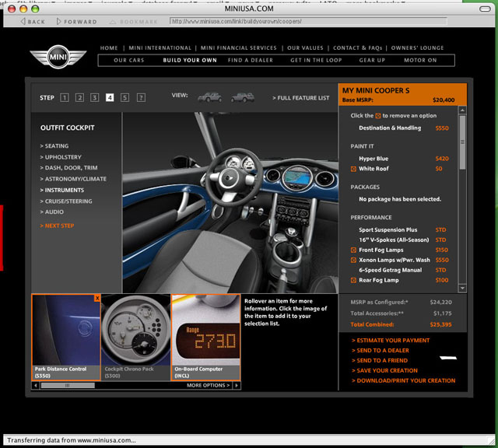Viewport: 498px width, 448px height.
Task: Click the thumbnail strip scrollbar handle
Action: 68,386
